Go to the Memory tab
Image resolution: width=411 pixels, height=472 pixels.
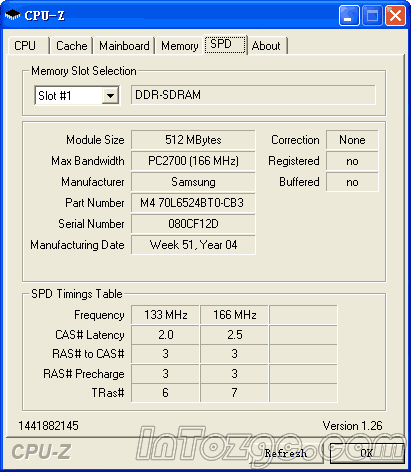pyautogui.click(x=180, y=46)
